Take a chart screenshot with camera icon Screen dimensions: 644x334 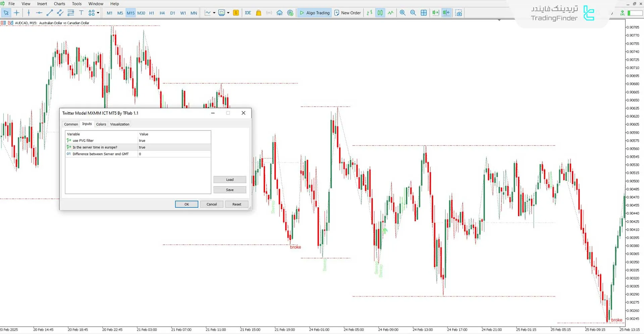point(458,13)
